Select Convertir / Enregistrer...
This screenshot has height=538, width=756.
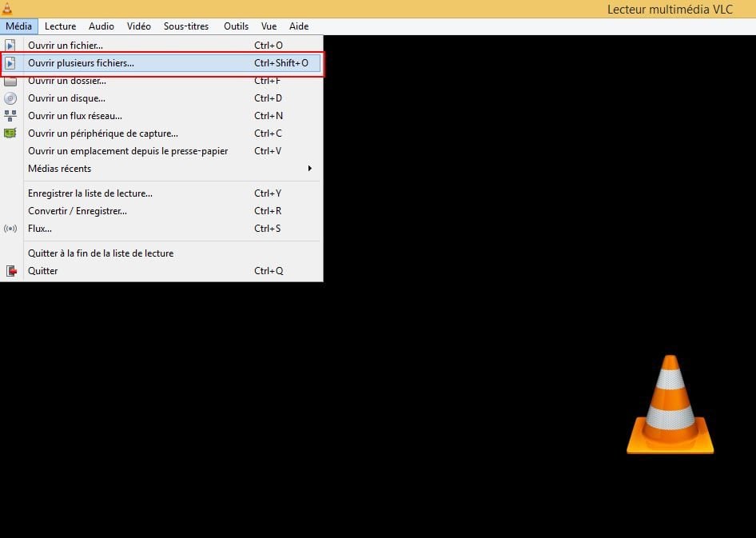(161, 211)
